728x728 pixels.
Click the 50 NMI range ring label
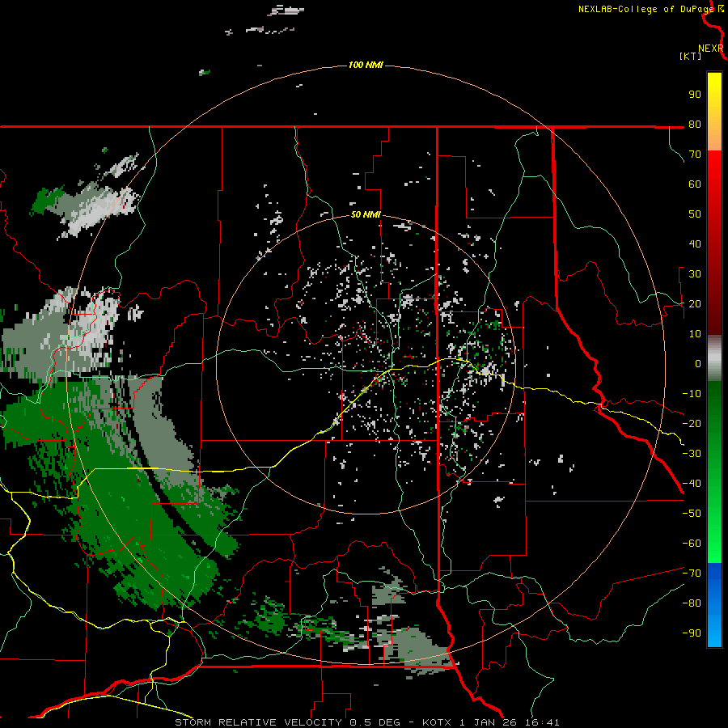click(x=366, y=214)
